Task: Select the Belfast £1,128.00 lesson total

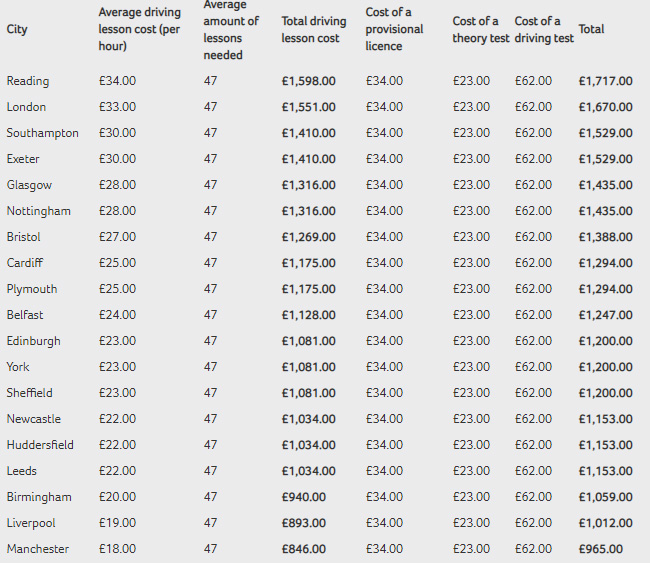Action: 309,315
